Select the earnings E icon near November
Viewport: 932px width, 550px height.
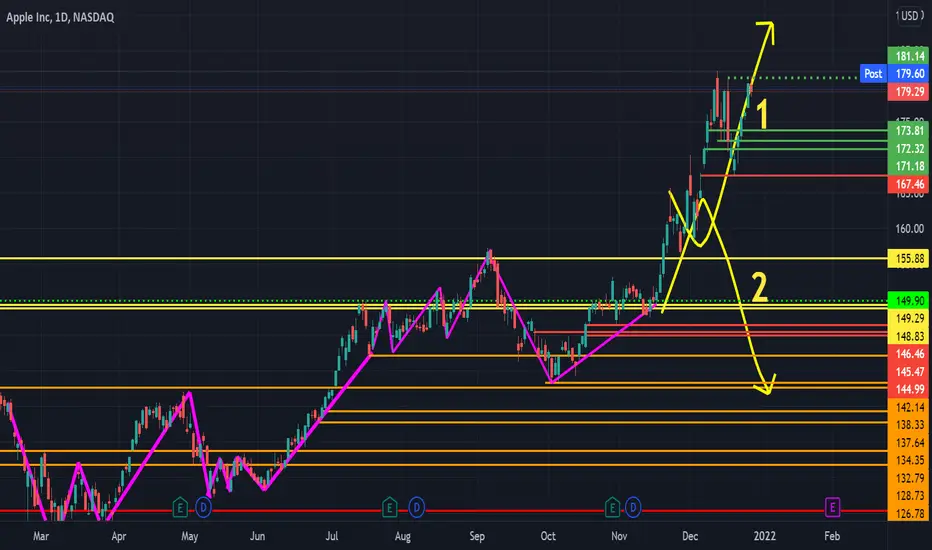pos(612,508)
